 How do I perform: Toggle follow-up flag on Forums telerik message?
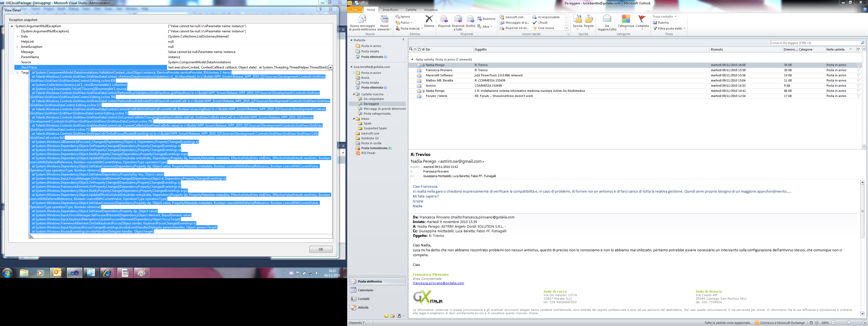point(859,96)
